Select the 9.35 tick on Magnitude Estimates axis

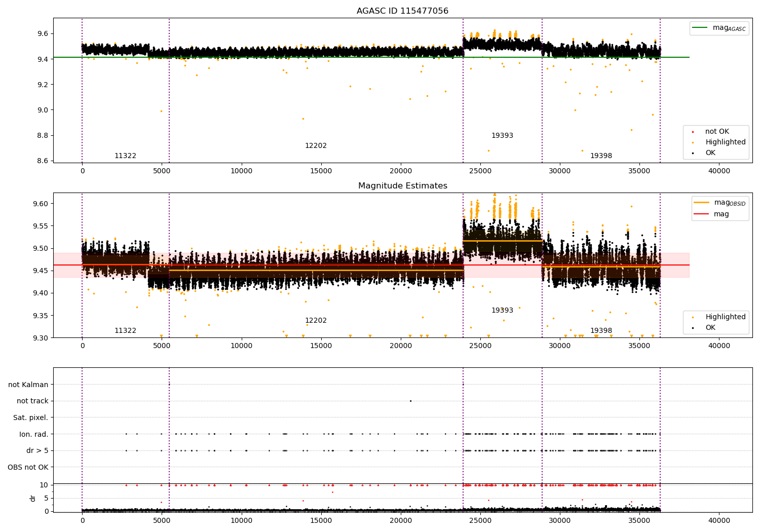41,316
